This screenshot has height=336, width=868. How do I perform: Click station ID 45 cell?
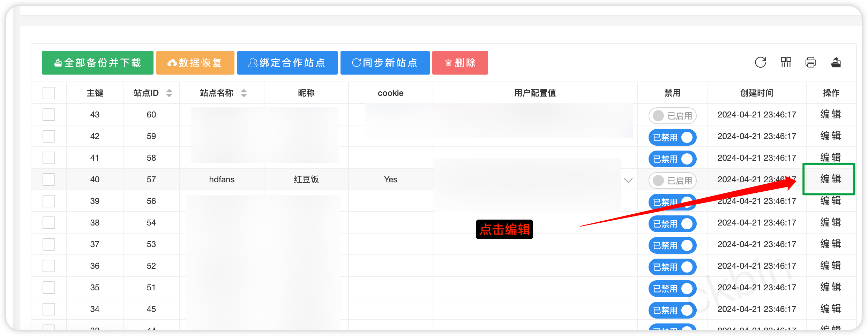(x=151, y=309)
